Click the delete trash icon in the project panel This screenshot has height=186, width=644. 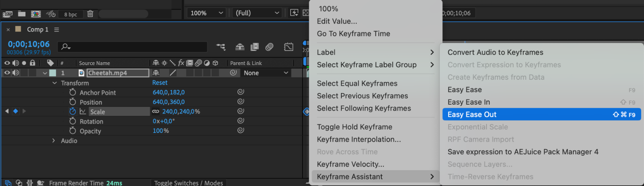[x=90, y=14]
